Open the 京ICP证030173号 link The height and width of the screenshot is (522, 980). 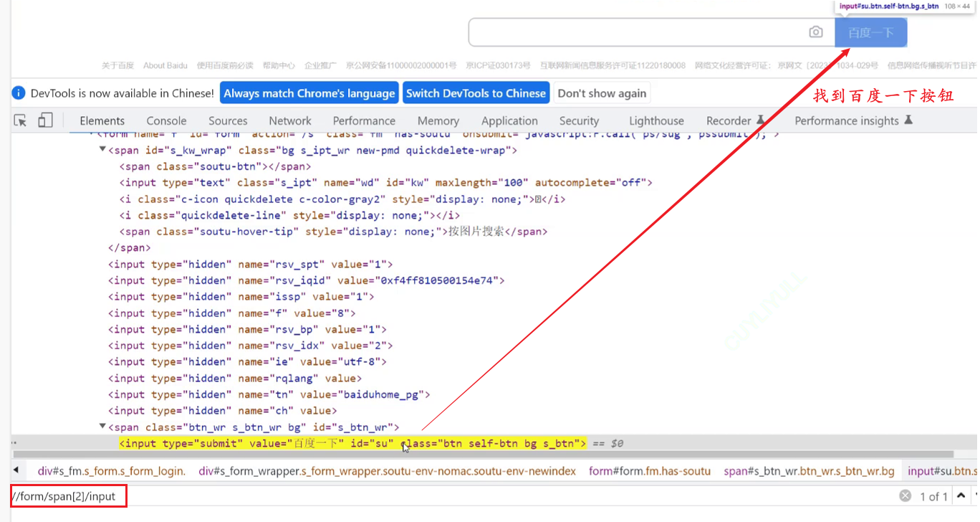[x=499, y=65]
